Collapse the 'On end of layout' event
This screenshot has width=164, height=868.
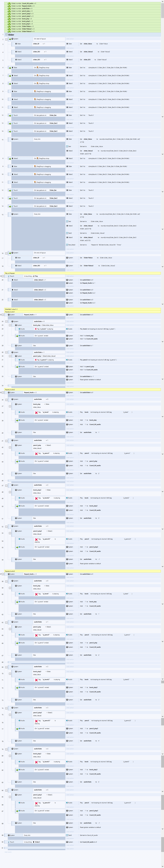[6, 253]
